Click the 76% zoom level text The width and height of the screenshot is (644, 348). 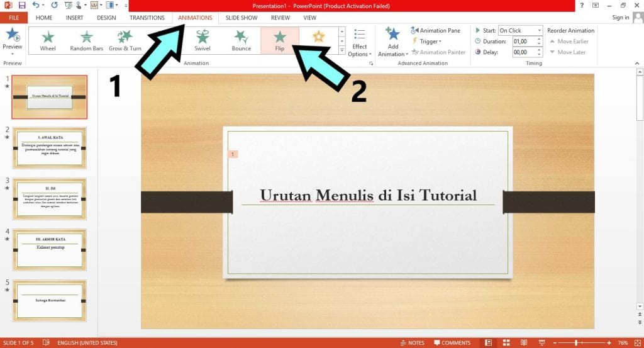point(623,343)
